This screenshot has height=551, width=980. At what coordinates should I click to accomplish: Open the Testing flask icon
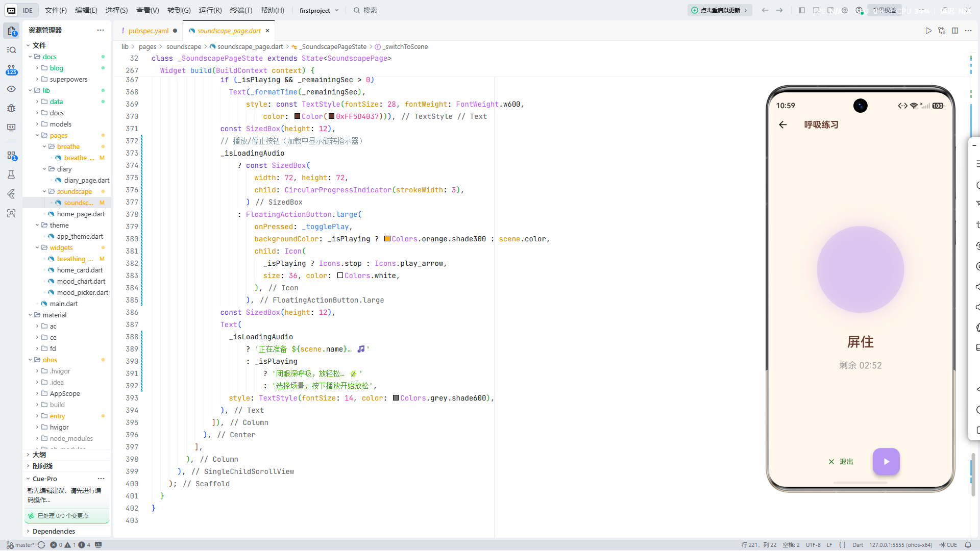tap(11, 174)
